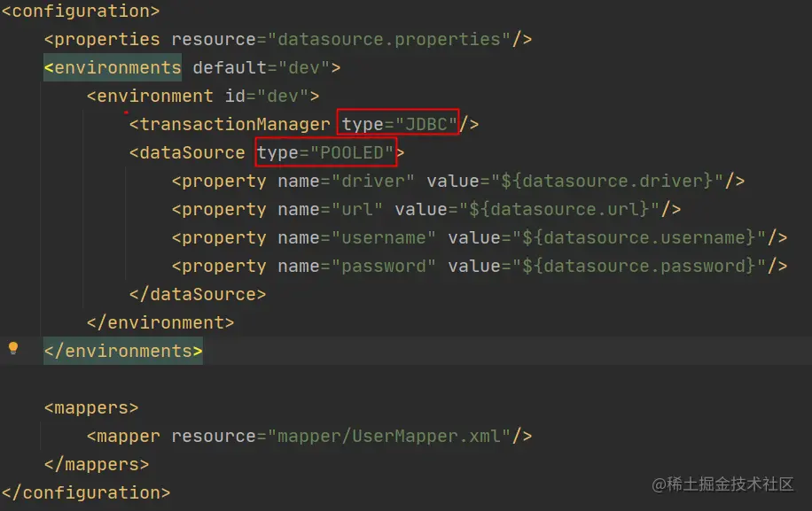Viewport: 812px width, 511px height.
Task: Click the closing environment tag
Action: (x=160, y=323)
